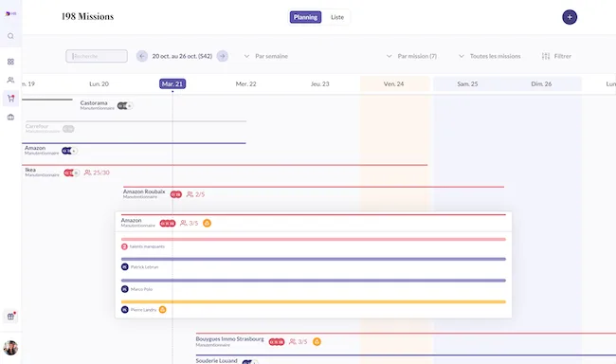
Task: Click the Amazon Roubaix mission name
Action: tap(144, 191)
